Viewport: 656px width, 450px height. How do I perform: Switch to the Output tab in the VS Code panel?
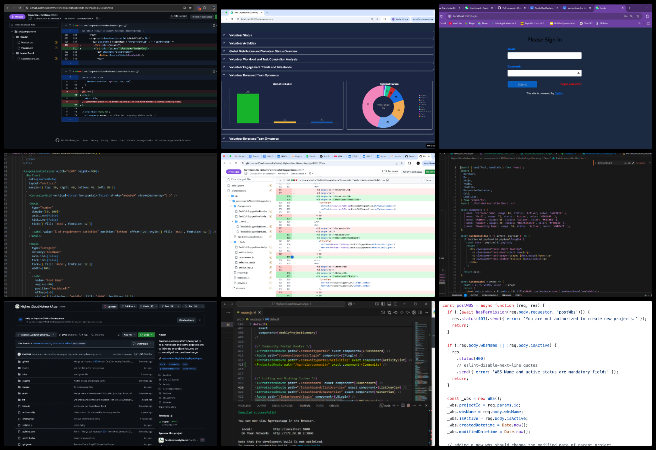tap(261, 406)
